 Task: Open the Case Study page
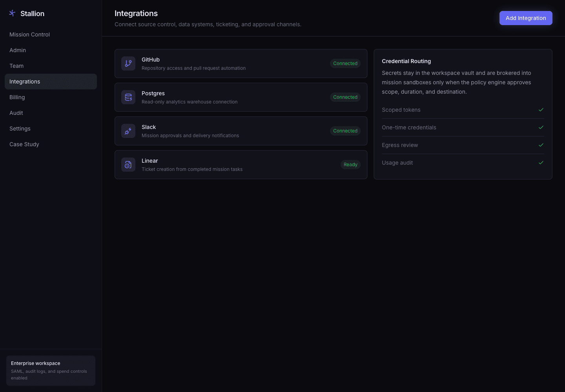pyautogui.click(x=51, y=144)
